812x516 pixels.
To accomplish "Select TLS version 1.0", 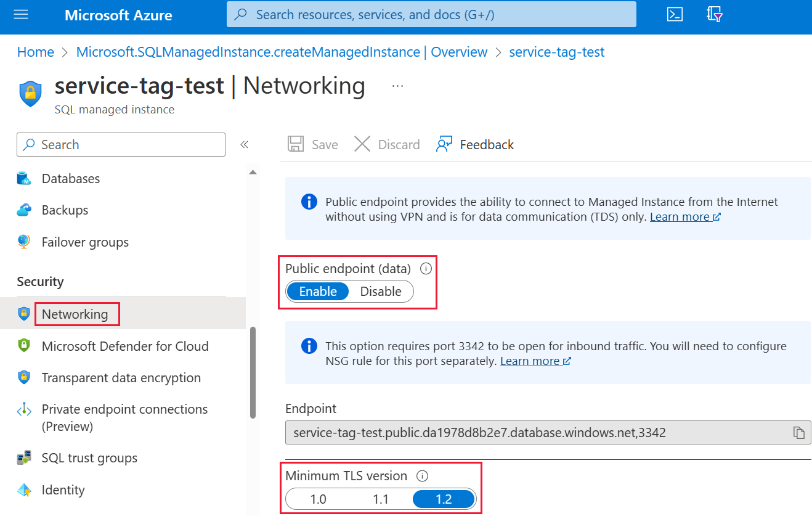I will coord(317,499).
